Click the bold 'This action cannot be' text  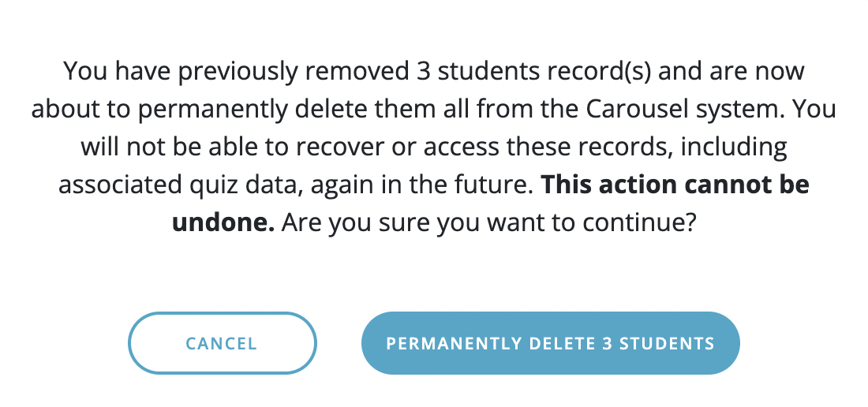coord(675,185)
